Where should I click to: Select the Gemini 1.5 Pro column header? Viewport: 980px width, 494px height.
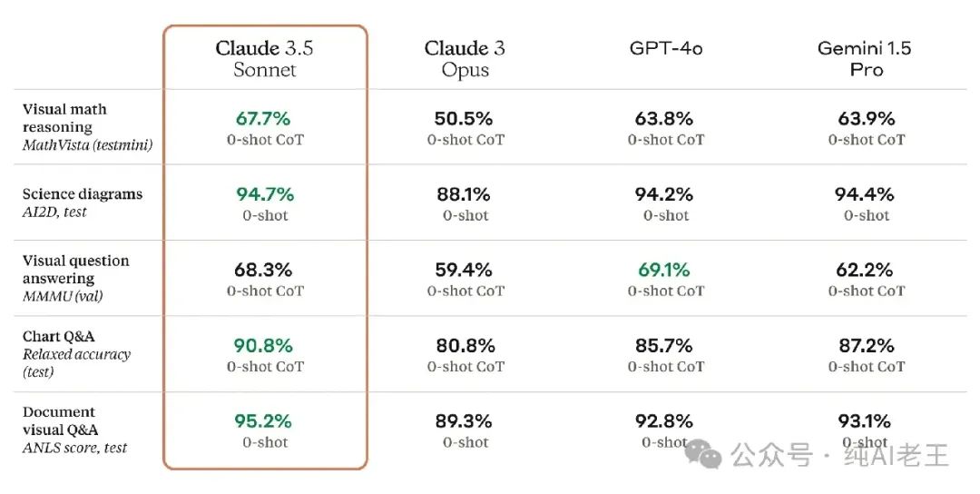(x=867, y=59)
